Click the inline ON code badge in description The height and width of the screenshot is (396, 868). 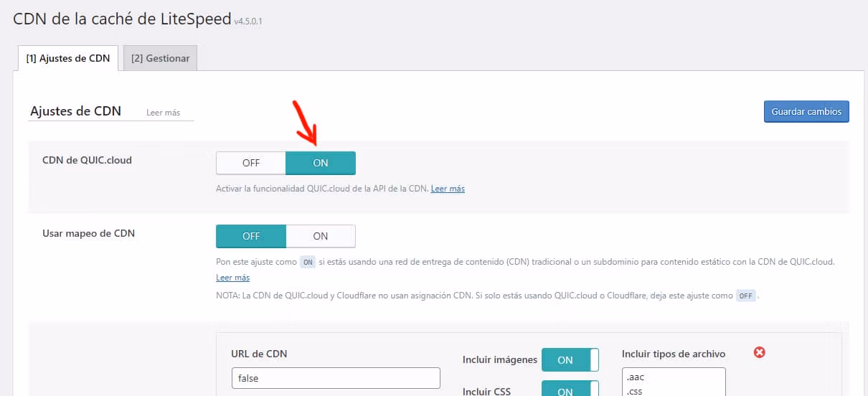[x=308, y=263]
